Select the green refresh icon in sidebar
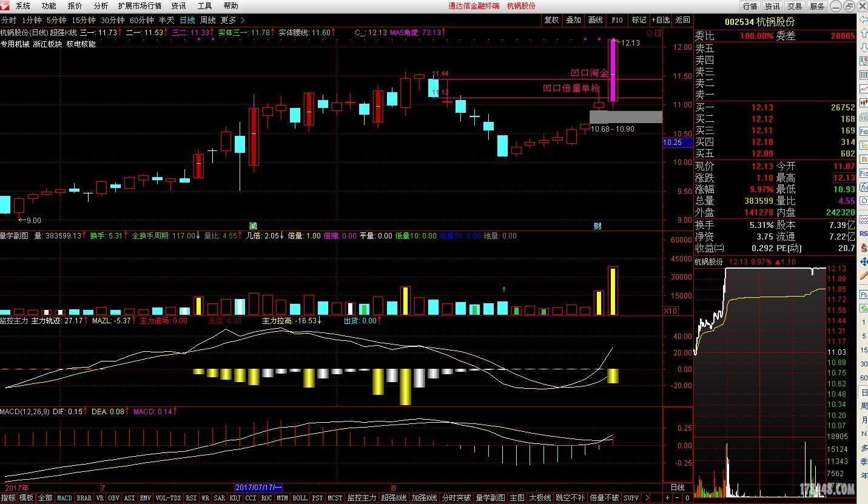This screenshot has height=504, width=868. [x=863, y=308]
